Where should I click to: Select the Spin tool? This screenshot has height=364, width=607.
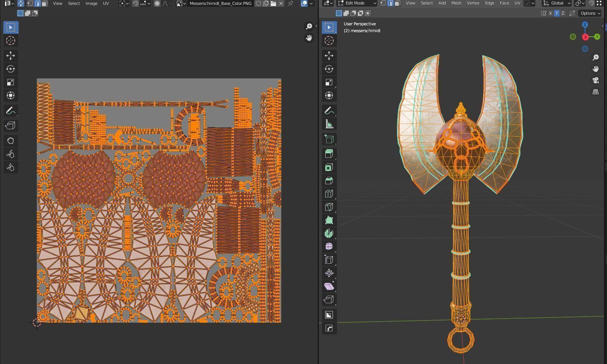pyautogui.click(x=329, y=233)
